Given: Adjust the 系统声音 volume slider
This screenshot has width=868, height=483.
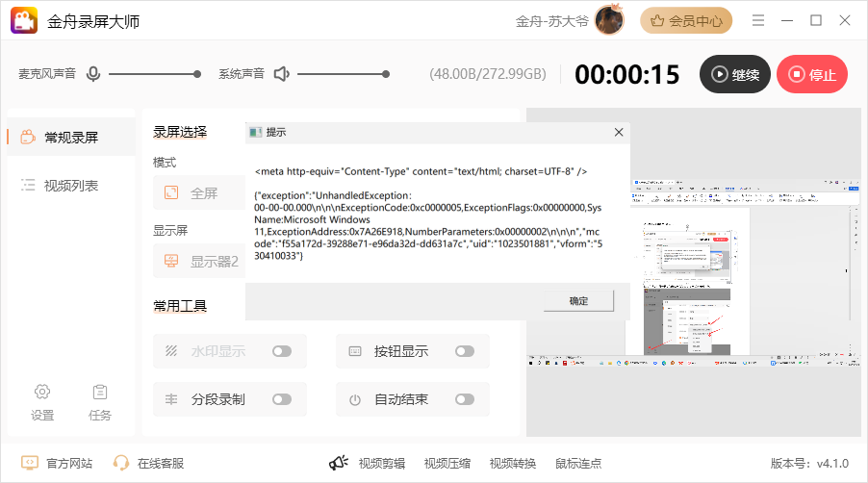Looking at the screenshot, I should coord(344,74).
